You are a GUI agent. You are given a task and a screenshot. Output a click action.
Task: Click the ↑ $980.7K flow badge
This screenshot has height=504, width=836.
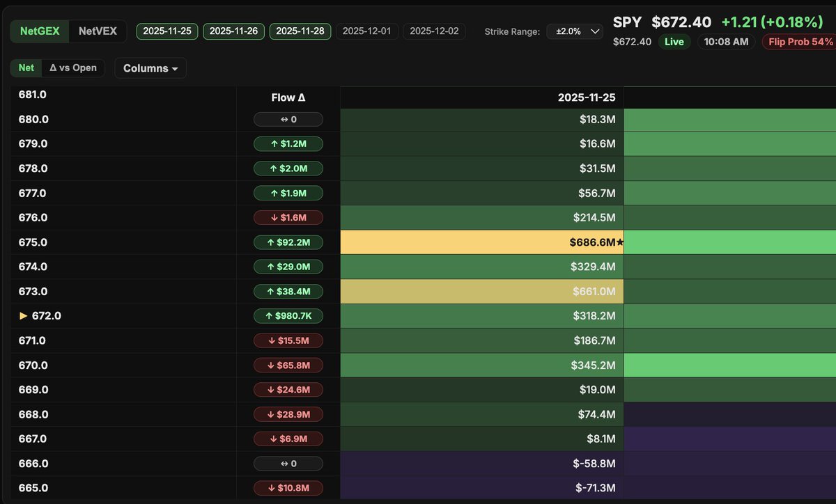(x=288, y=316)
